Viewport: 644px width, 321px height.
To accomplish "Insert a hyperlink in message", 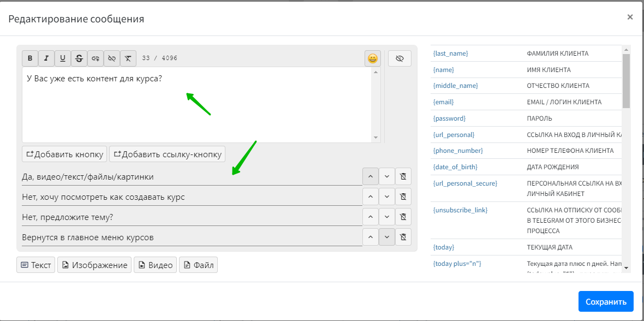I will [96, 58].
